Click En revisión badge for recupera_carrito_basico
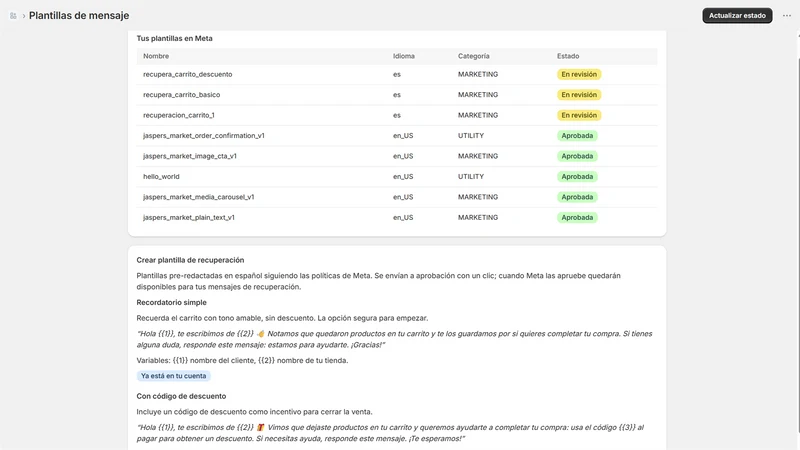This screenshot has width=800, height=450. pyautogui.click(x=579, y=95)
